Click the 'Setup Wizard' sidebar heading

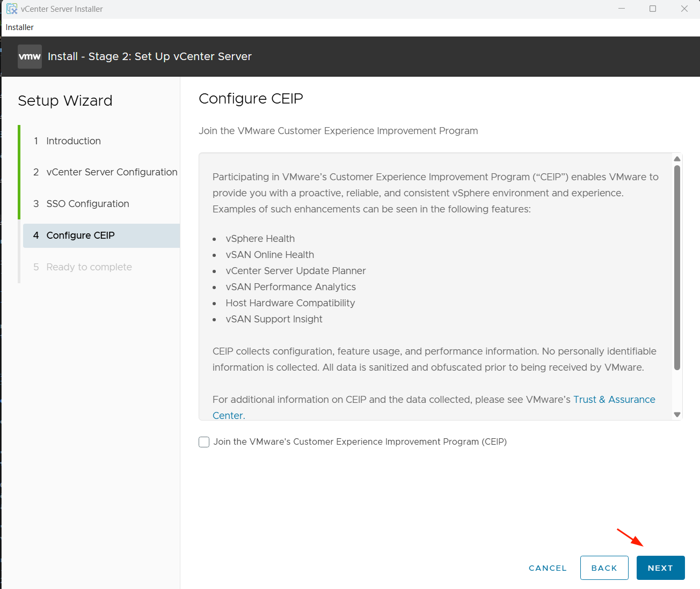click(65, 101)
